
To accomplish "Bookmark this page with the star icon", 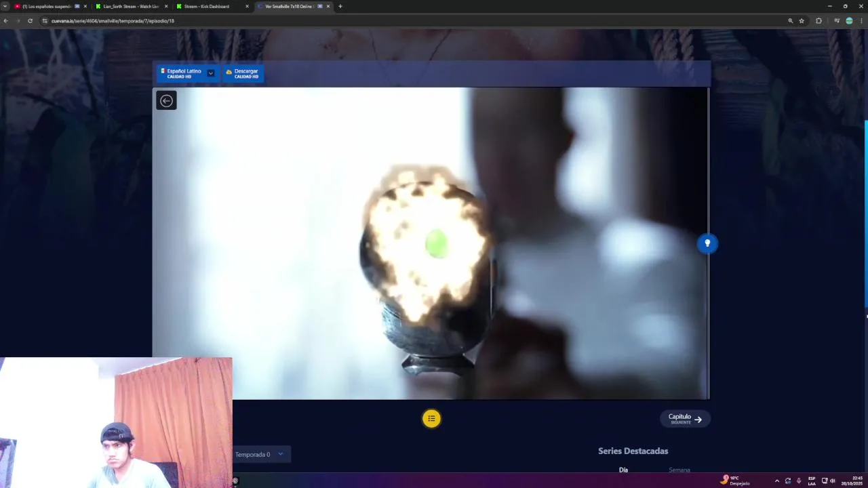I will click(x=802, y=21).
